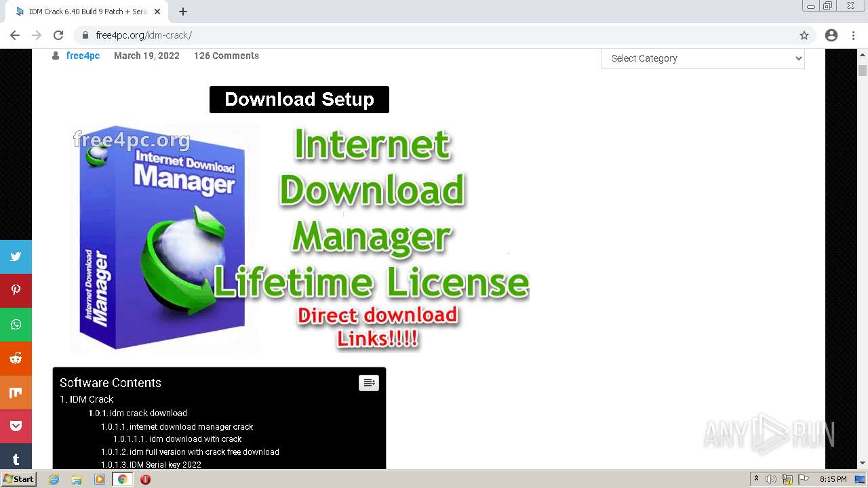868x488 pixels.
Task: Open volume control in system tray
Action: tap(770, 479)
